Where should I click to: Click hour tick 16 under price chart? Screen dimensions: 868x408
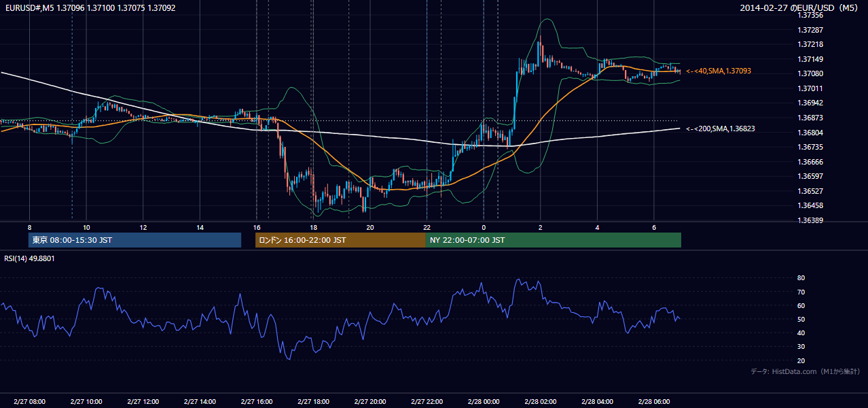coord(257,227)
